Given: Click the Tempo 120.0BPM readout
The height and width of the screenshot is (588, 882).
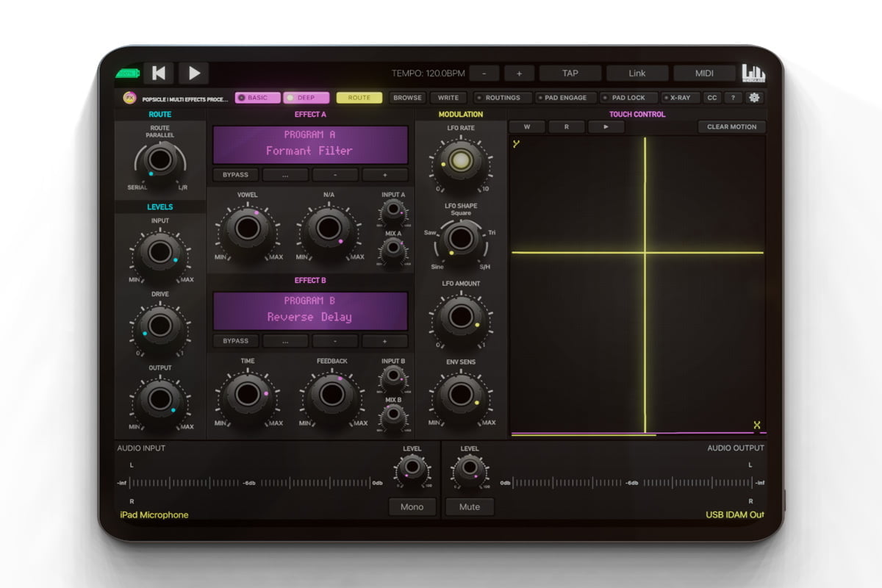Looking at the screenshot, I should [429, 73].
